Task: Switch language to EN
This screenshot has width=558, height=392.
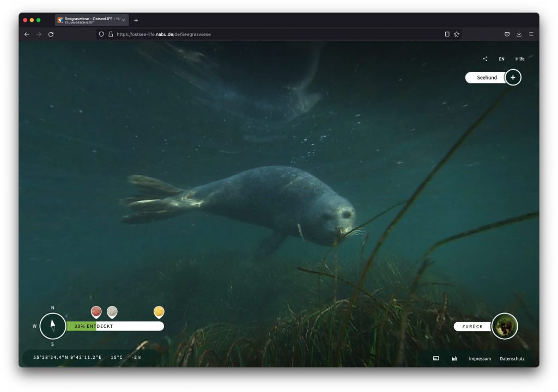Action: point(501,59)
